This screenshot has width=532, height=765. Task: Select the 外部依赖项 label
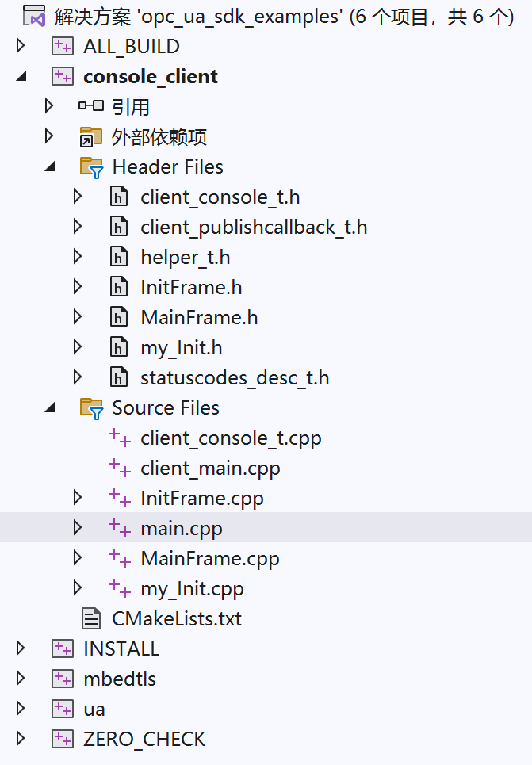[159, 136]
